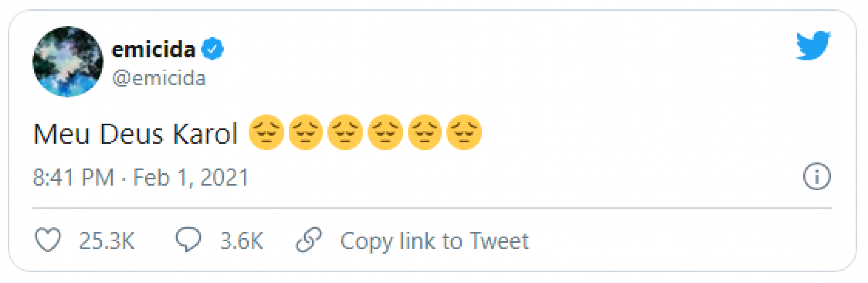Click the chain link icon
This screenshot has width=868, height=283.
pos(309,240)
